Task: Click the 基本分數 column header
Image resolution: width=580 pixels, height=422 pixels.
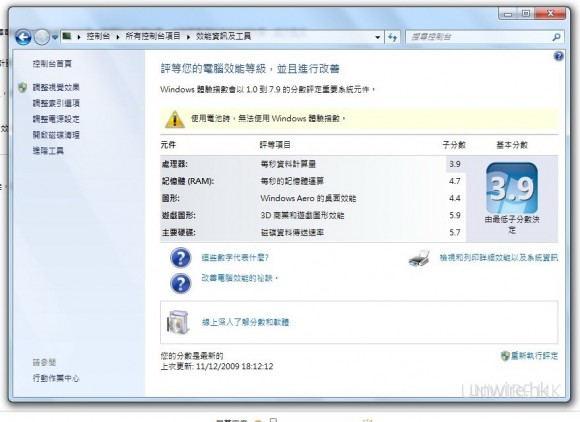Action: point(512,145)
